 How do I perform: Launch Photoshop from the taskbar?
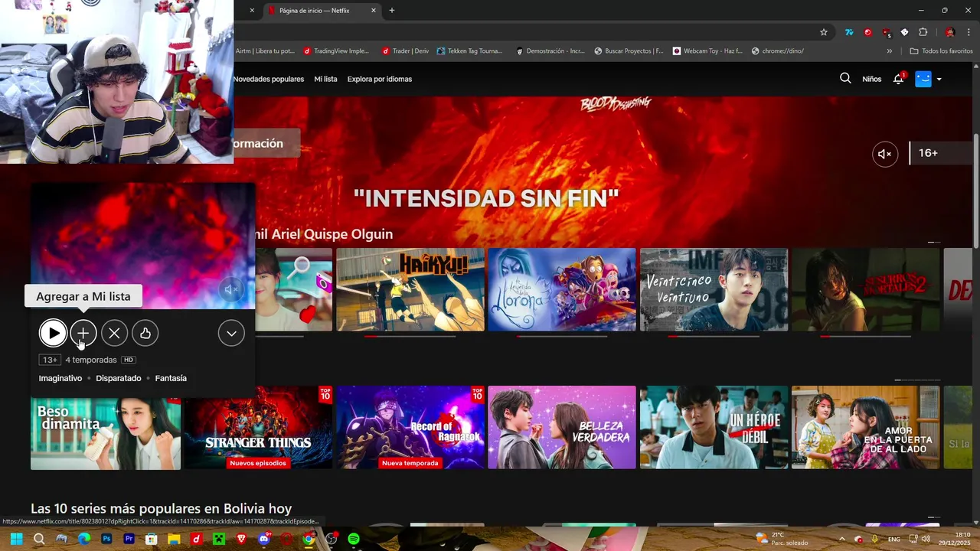tap(106, 539)
